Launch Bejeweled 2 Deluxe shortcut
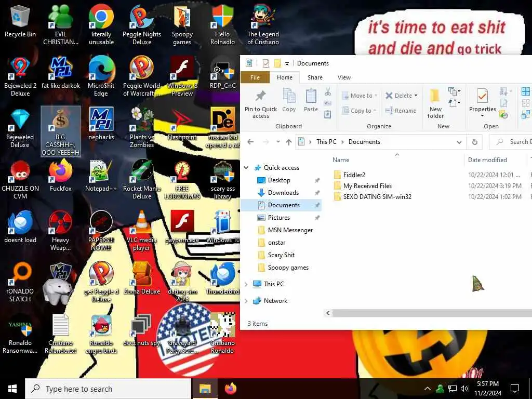The height and width of the screenshot is (399, 532). click(20, 77)
